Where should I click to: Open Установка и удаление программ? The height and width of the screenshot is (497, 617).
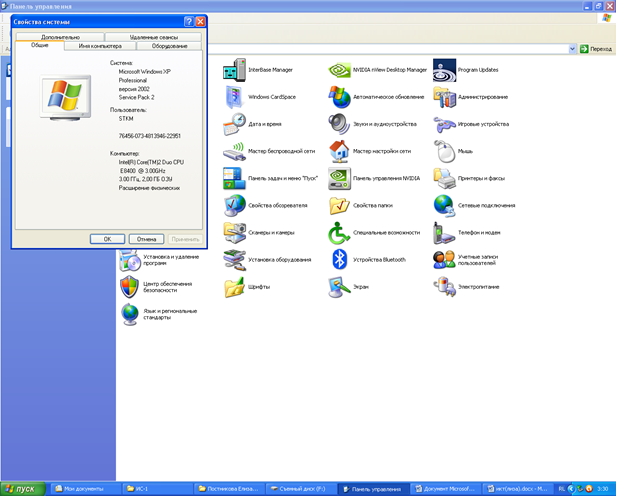[x=129, y=261]
